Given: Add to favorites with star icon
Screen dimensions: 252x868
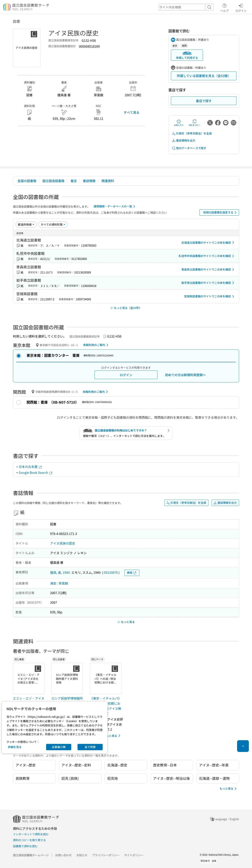Looking at the screenshot, I should click(179, 123).
